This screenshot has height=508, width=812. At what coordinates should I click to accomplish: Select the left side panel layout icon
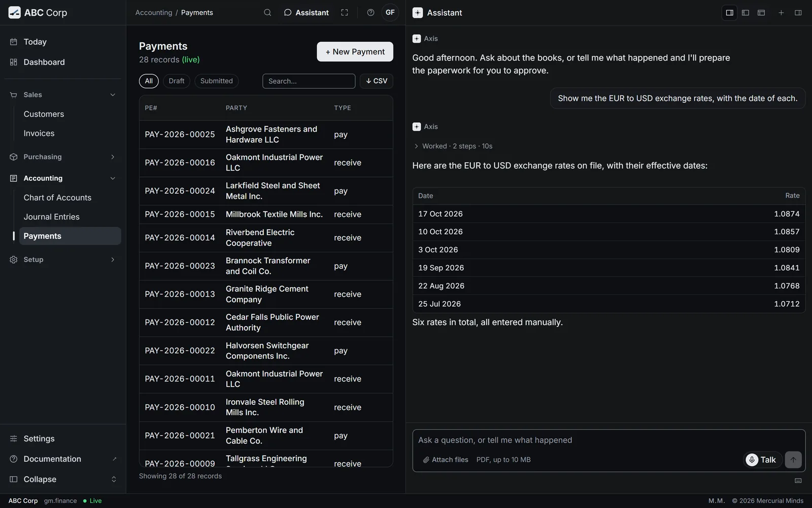click(x=746, y=13)
